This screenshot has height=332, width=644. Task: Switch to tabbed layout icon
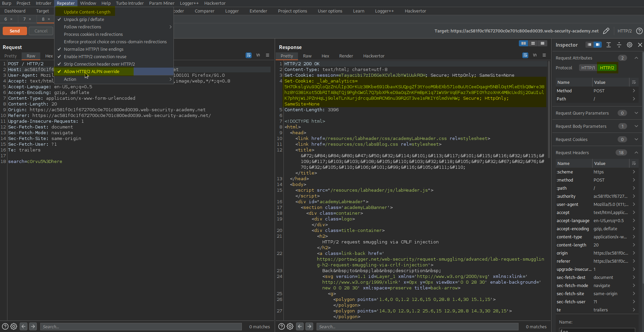point(543,43)
